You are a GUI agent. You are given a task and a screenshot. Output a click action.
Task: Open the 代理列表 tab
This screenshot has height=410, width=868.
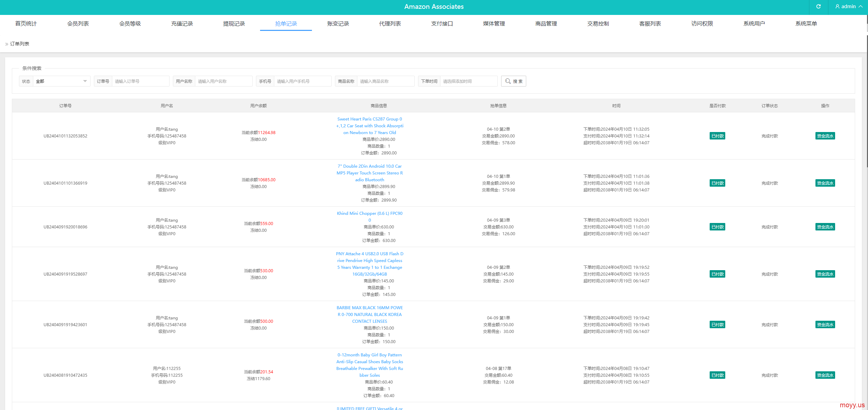[390, 23]
